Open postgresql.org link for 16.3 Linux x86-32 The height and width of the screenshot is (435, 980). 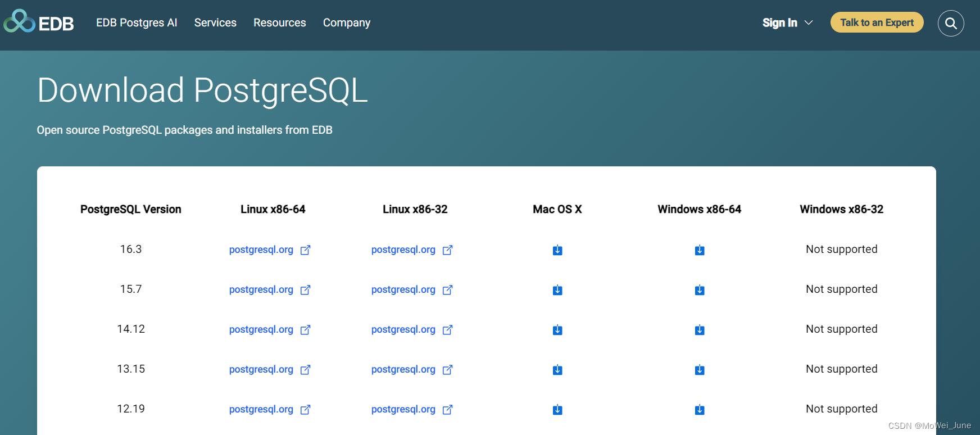pyautogui.click(x=403, y=250)
